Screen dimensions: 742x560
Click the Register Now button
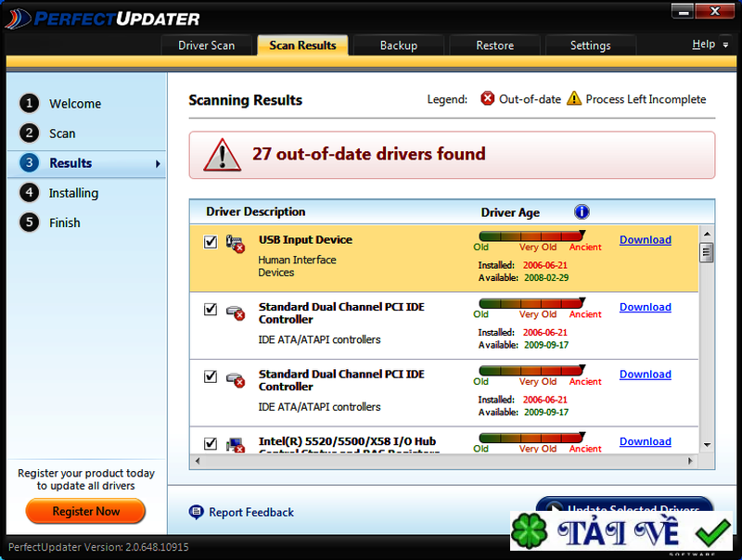click(x=85, y=511)
